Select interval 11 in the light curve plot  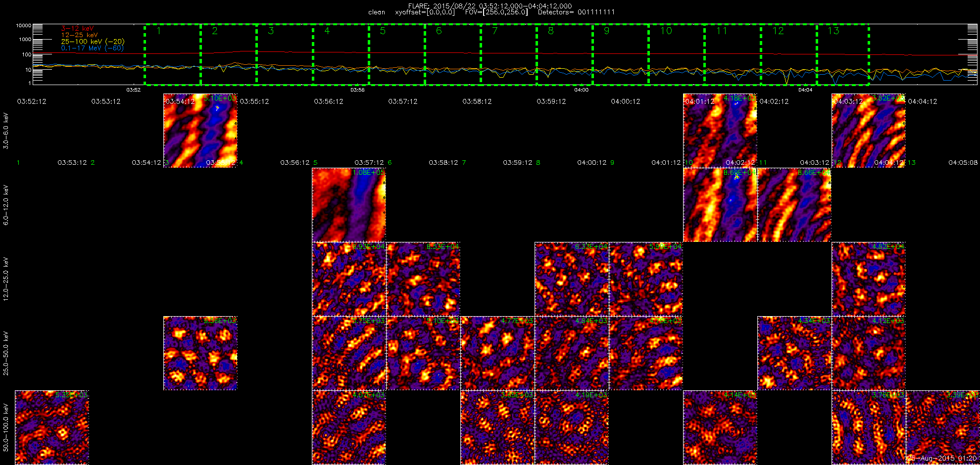pos(733,54)
